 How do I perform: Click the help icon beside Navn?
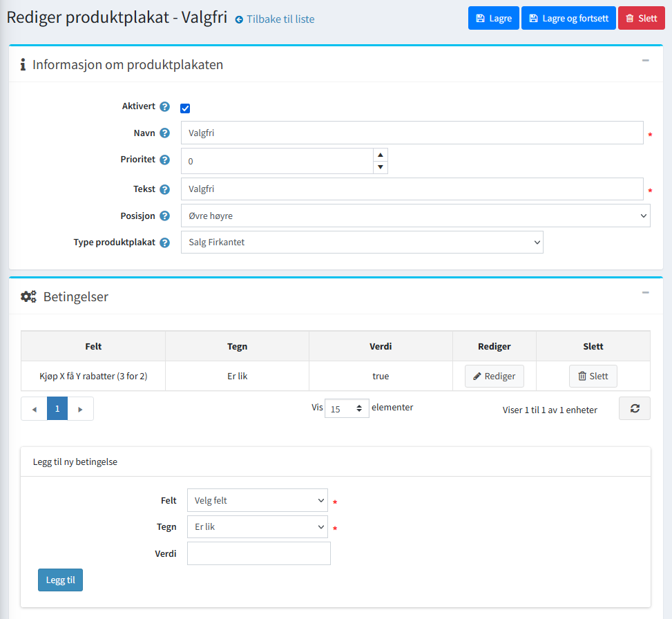(x=164, y=133)
